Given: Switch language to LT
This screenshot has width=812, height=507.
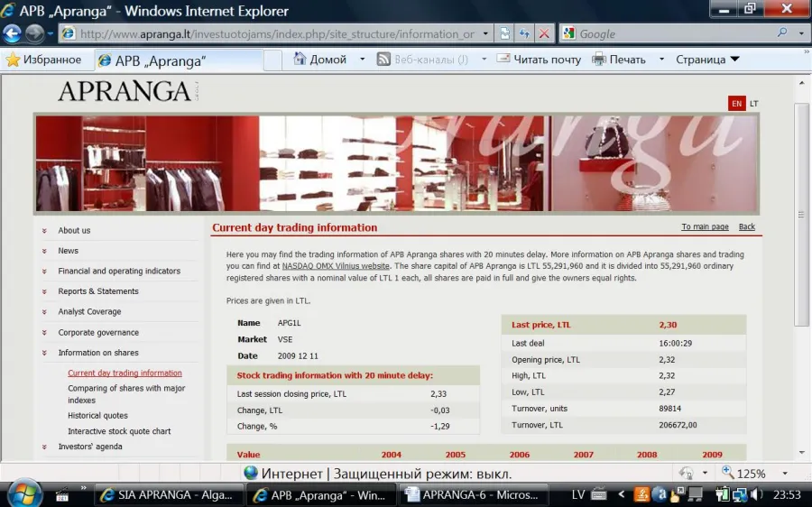Looking at the screenshot, I should click(x=754, y=104).
